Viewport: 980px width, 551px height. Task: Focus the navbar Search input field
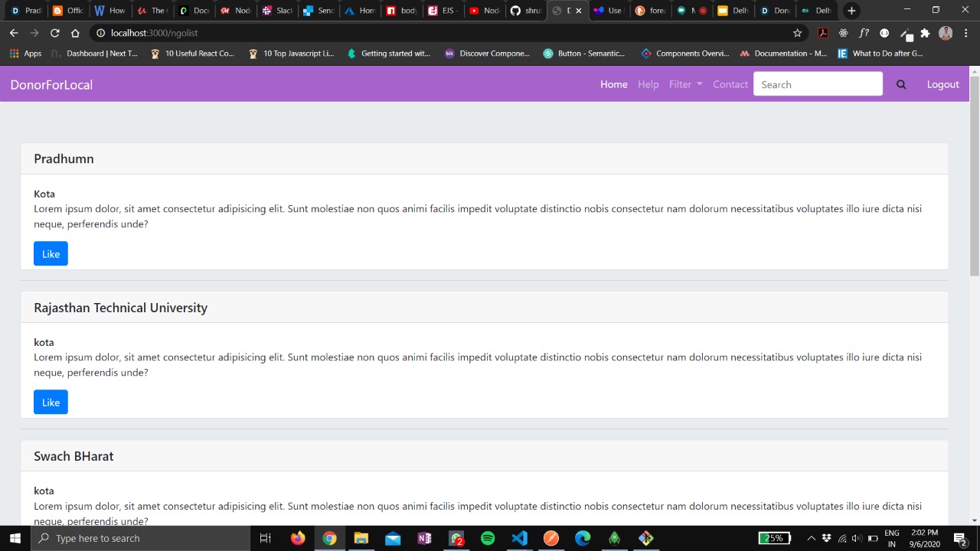[x=818, y=84]
